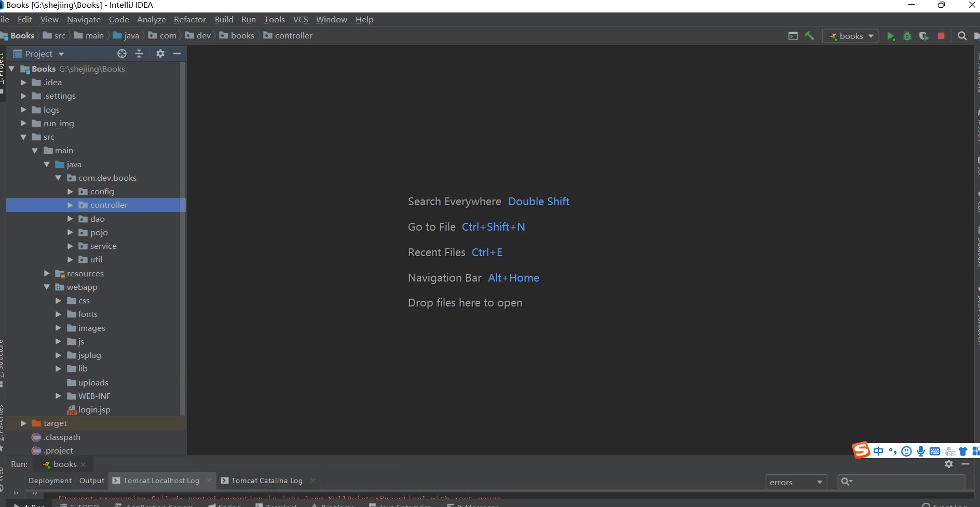
Task: Open the errors log level dropdown
Action: 796,482
